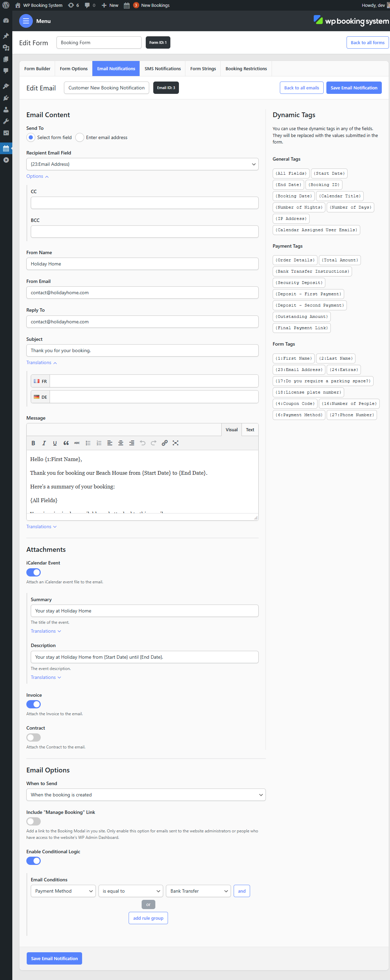Apply strikethrough formatting icon
The width and height of the screenshot is (390, 980).
(77, 443)
